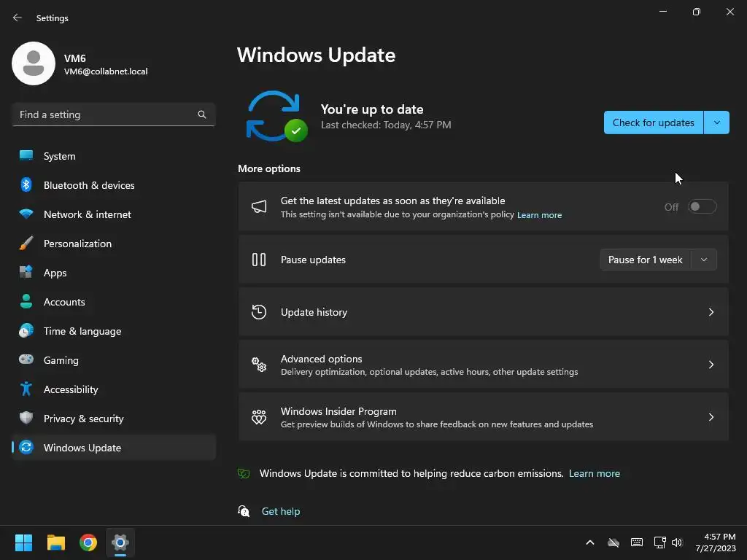Click the volume speaker icon in tray
The height and width of the screenshot is (560, 747).
tap(677, 542)
